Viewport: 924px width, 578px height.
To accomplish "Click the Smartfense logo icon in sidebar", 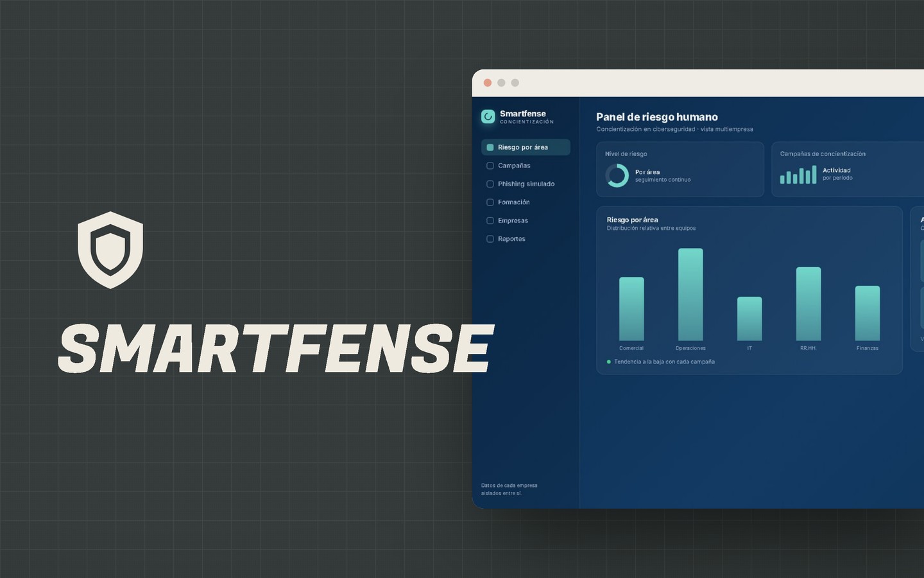I will [488, 116].
